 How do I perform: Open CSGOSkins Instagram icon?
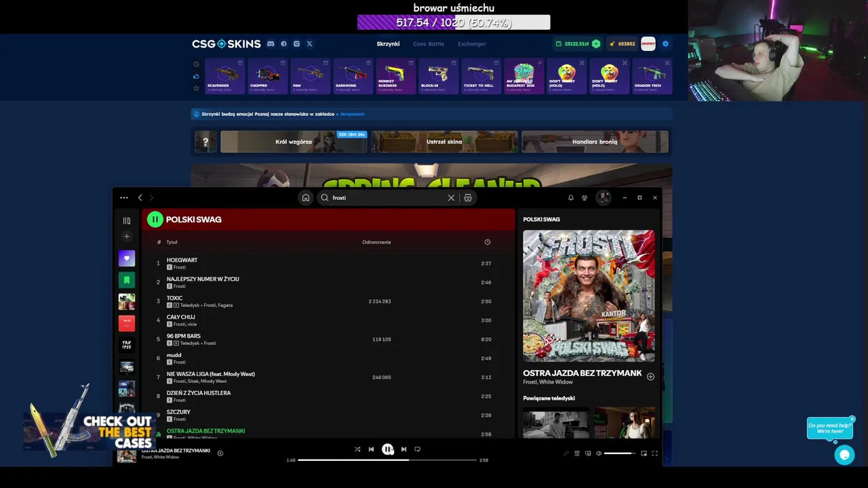tap(296, 44)
